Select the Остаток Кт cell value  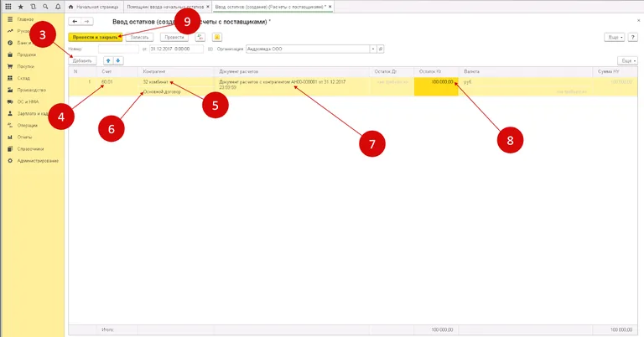pos(436,82)
